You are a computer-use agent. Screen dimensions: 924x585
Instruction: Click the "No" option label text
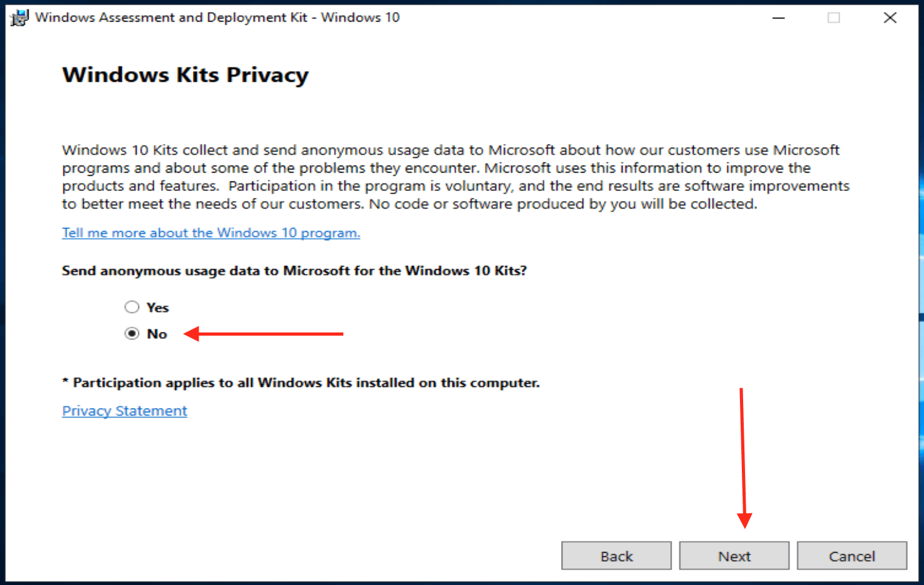pyautogui.click(x=157, y=334)
